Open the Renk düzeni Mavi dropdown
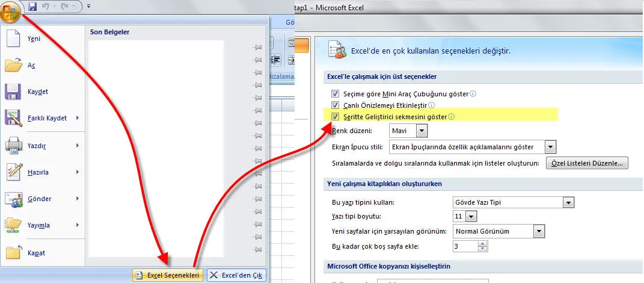The width and height of the screenshot is (644, 283). click(x=422, y=131)
